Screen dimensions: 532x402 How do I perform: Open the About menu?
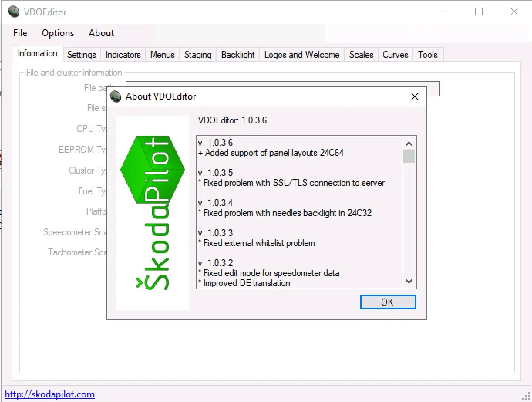pyautogui.click(x=101, y=33)
